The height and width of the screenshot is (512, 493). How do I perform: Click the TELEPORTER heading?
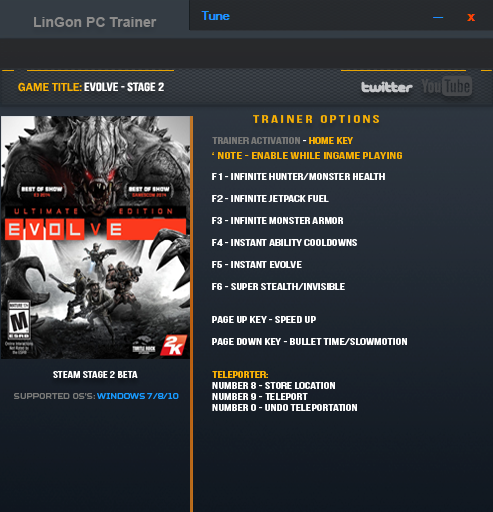click(x=240, y=375)
